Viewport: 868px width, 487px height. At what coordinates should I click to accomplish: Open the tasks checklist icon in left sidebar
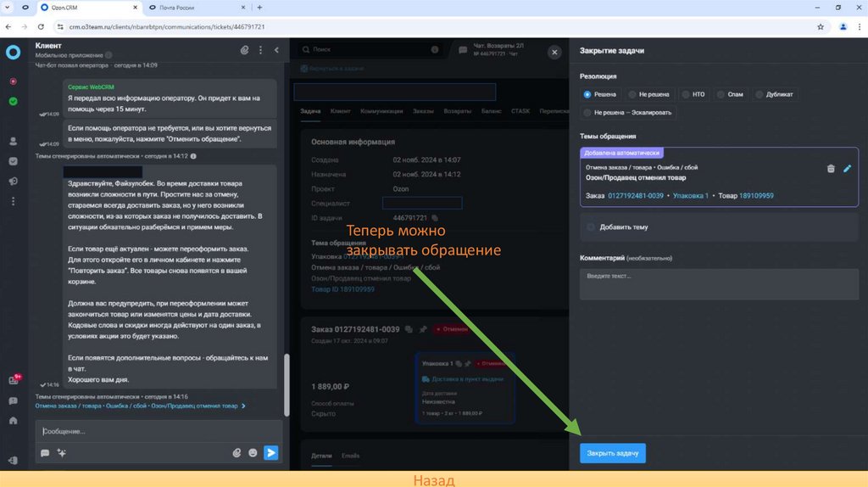click(14, 161)
